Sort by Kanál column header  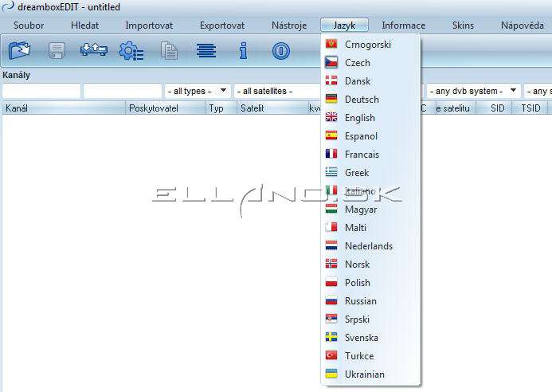(64, 108)
